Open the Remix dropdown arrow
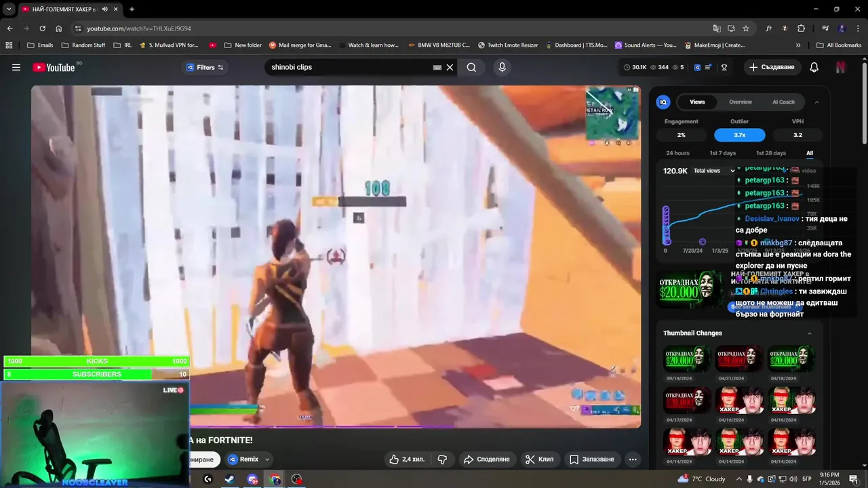Screen dimensions: 868x488 267,459
